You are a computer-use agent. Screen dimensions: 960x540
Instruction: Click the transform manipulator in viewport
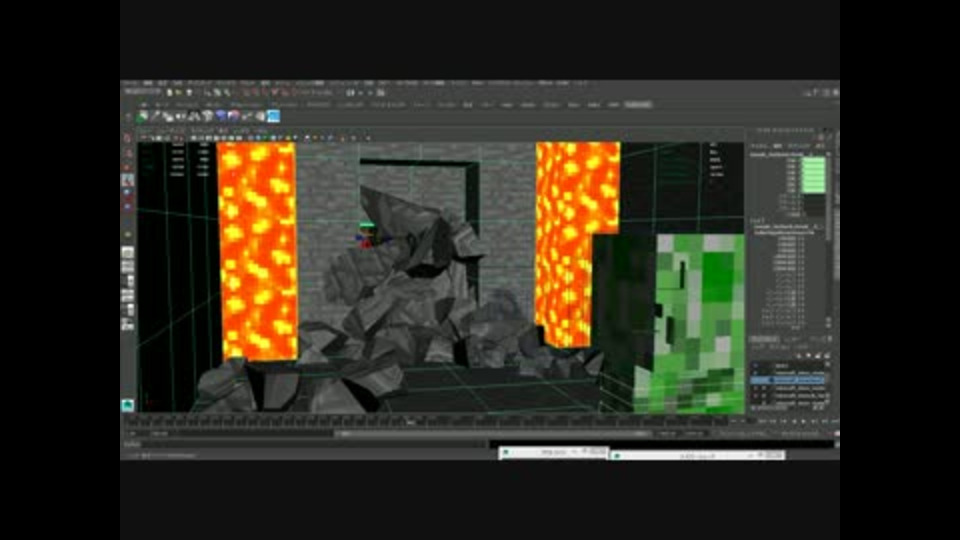(x=367, y=236)
